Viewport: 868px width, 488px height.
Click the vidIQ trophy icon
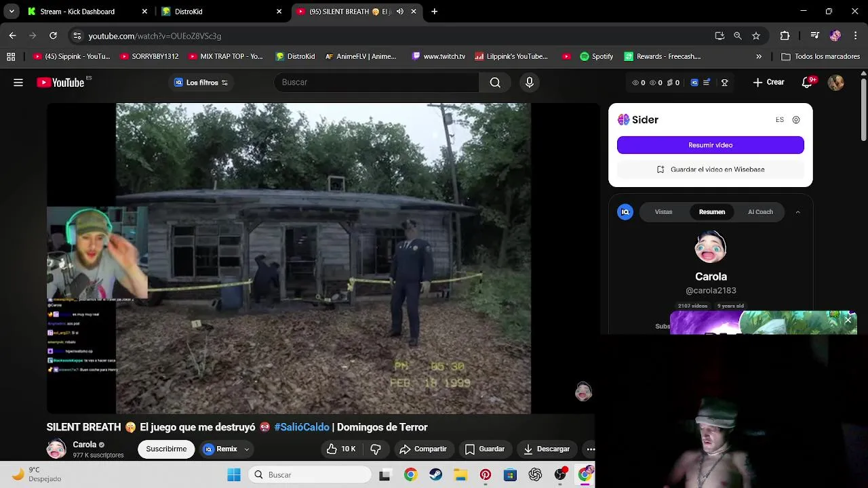click(724, 83)
